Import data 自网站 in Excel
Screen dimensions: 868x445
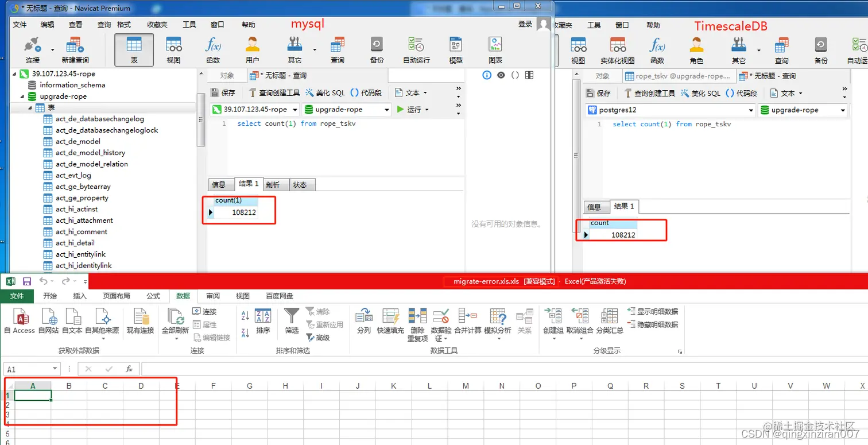(49, 322)
